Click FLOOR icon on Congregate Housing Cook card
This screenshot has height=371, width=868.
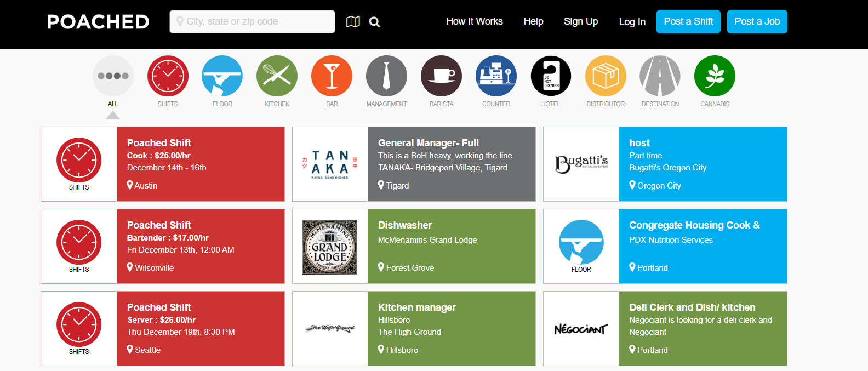click(x=581, y=242)
